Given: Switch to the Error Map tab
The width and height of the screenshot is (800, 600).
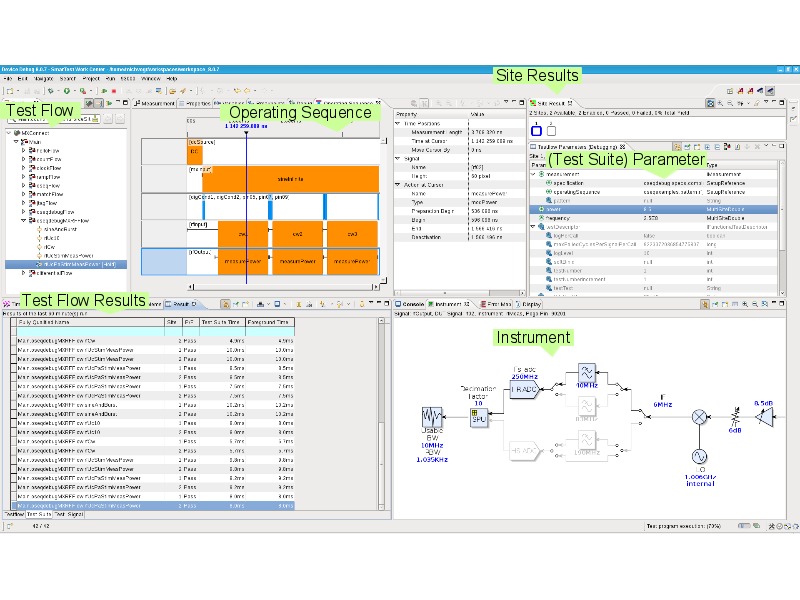Looking at the screenshot, I should pyautogui.click(x=496, y=304).
